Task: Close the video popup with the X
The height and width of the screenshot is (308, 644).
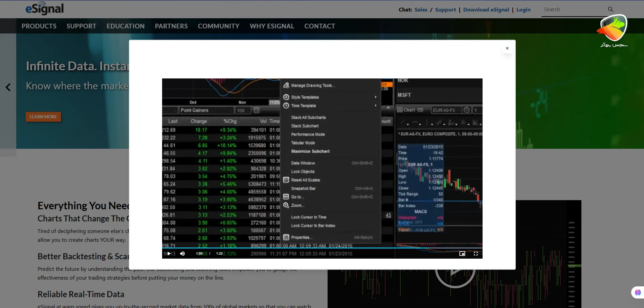Action: tap(507, 48)
